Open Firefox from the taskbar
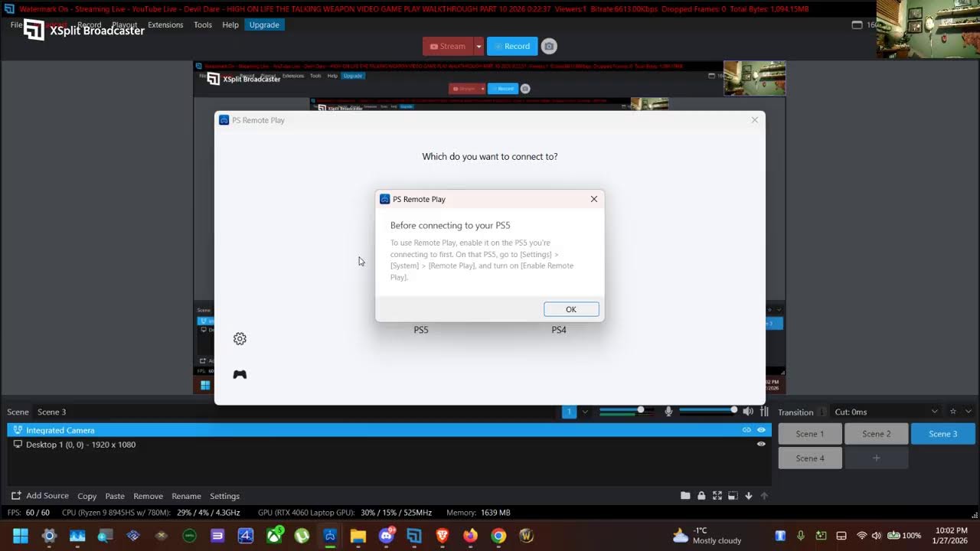This screenshot has width=980, height=551. [470, 536]
